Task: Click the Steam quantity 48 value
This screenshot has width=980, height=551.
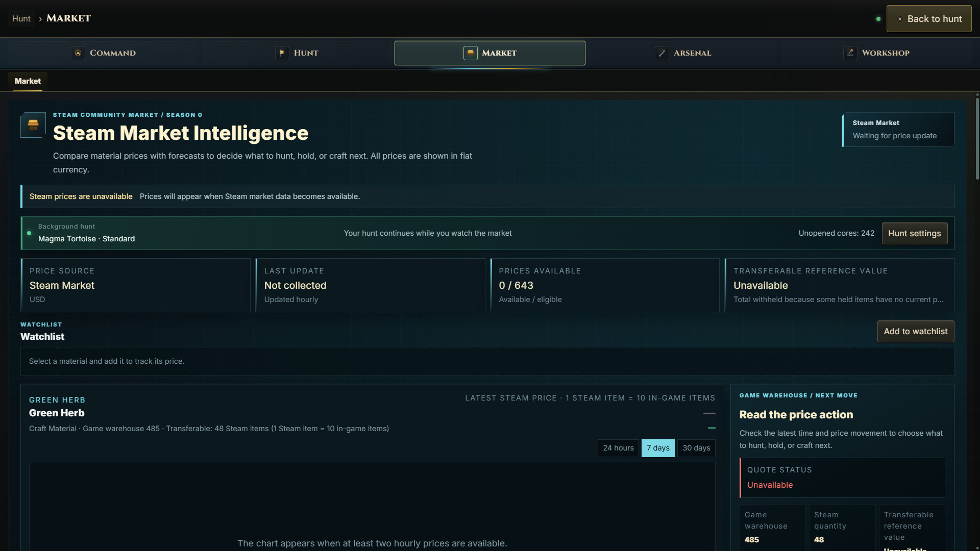Action: click(819, 540)
